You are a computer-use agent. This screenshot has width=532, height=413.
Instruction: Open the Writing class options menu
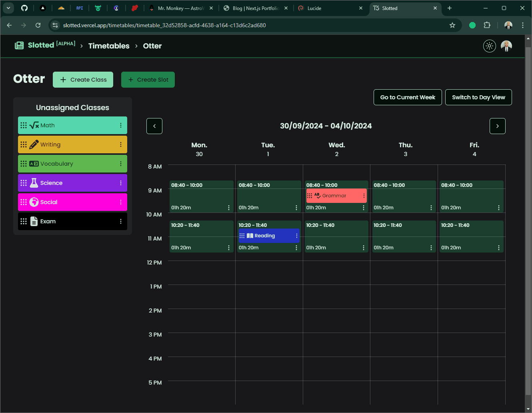point(121,144)
